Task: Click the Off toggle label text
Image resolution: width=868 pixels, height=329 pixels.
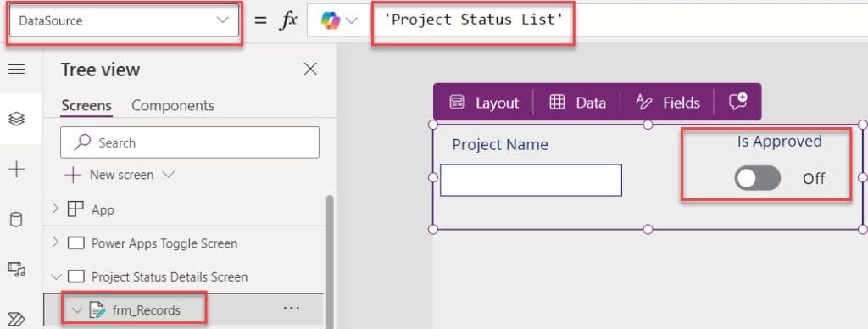Action: point(814,179)
